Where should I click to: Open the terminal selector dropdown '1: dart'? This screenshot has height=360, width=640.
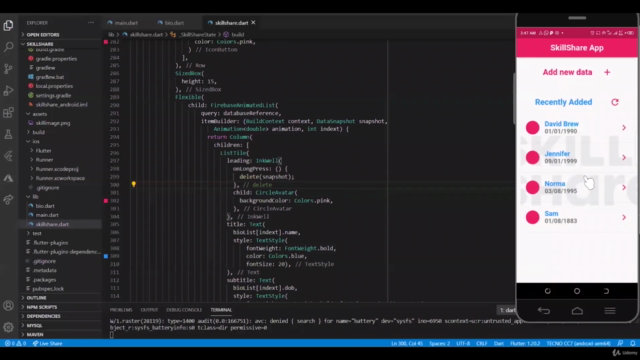(x=507, y=310)
